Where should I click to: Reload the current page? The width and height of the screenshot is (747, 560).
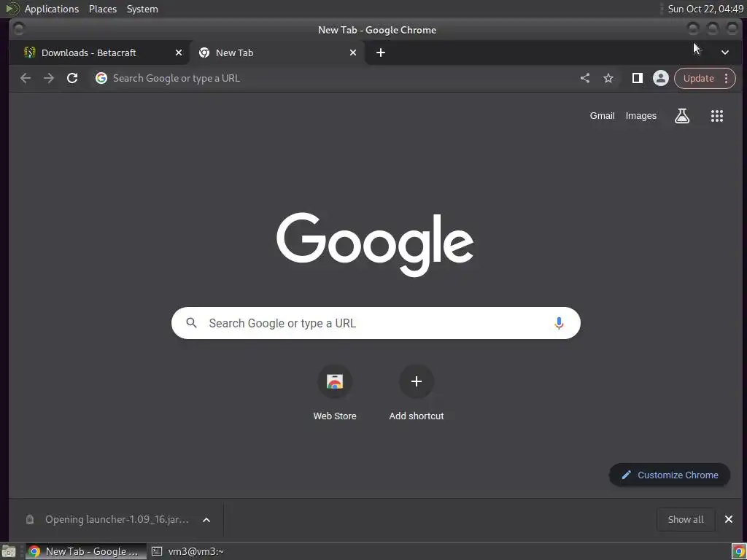[x=72, y=78]
